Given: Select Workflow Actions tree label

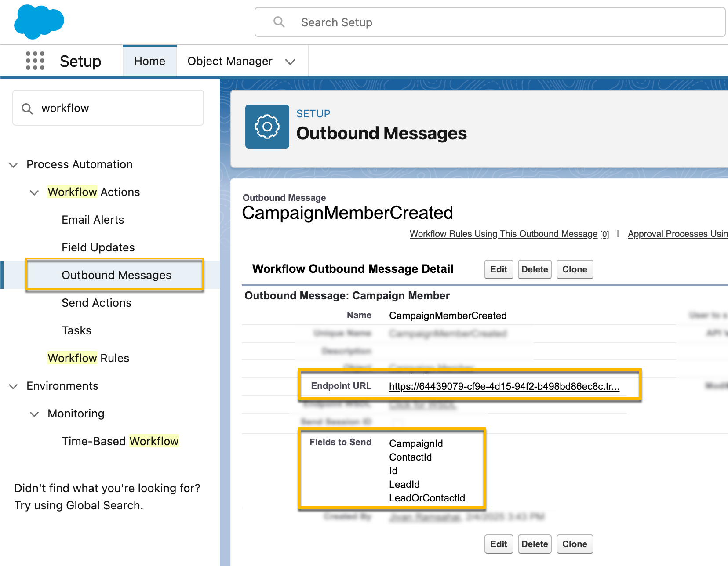Looking at the screenshot, I should coord(94,192).
